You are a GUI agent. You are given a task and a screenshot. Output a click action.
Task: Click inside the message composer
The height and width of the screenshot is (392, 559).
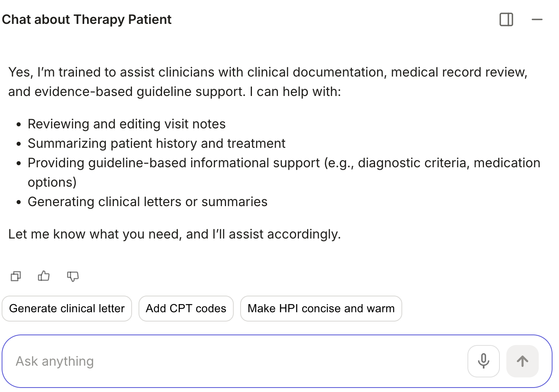tap(243, 361)
